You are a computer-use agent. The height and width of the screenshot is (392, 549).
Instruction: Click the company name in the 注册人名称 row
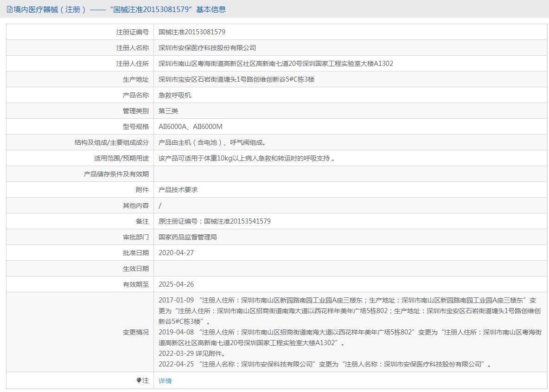click(x=207, y=48)
